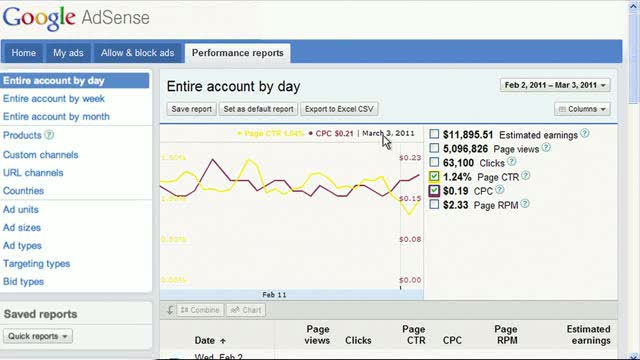
Task: Open the date range dropdown
Action: pyautogui.click(x=555, y=85)
